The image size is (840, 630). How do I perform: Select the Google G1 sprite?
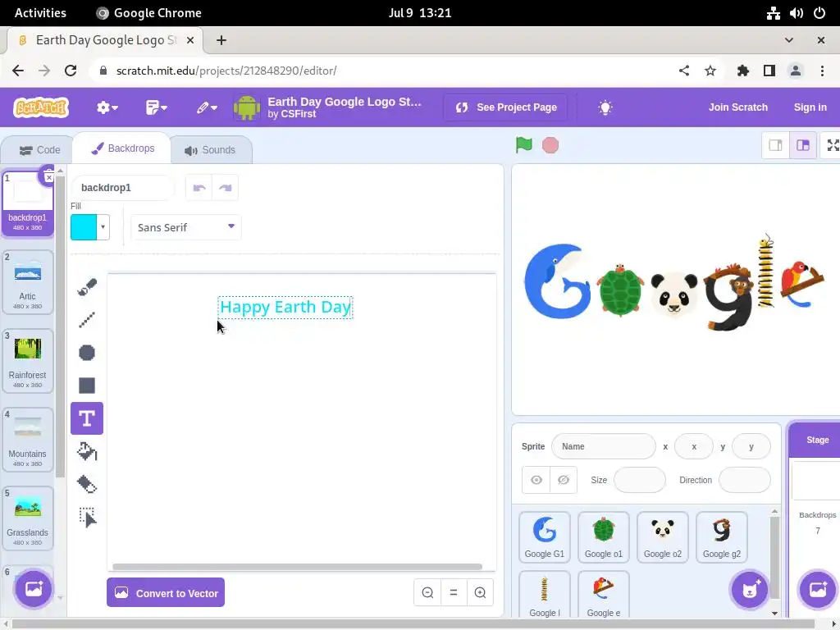pos(545,537)
